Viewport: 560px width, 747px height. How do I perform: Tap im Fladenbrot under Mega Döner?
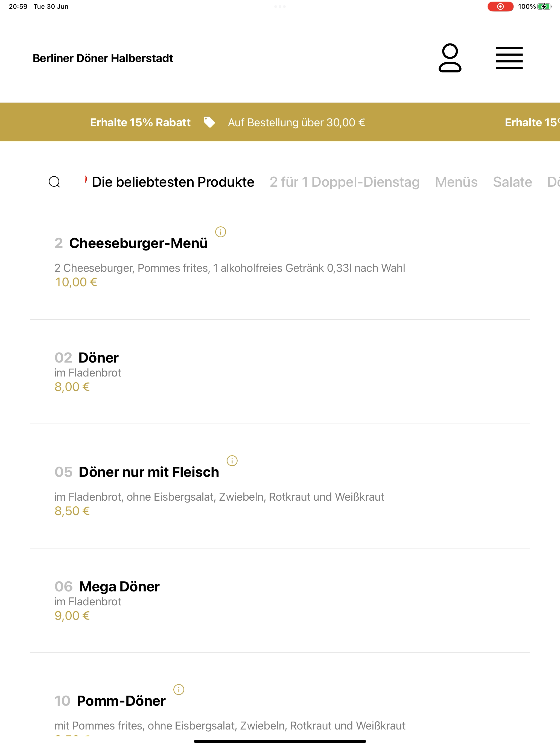87,602
